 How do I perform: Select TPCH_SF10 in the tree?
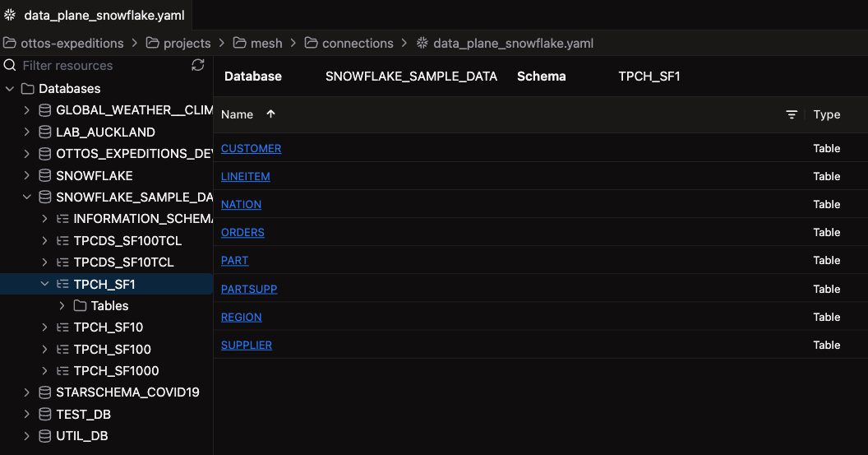tap(108, 327)
